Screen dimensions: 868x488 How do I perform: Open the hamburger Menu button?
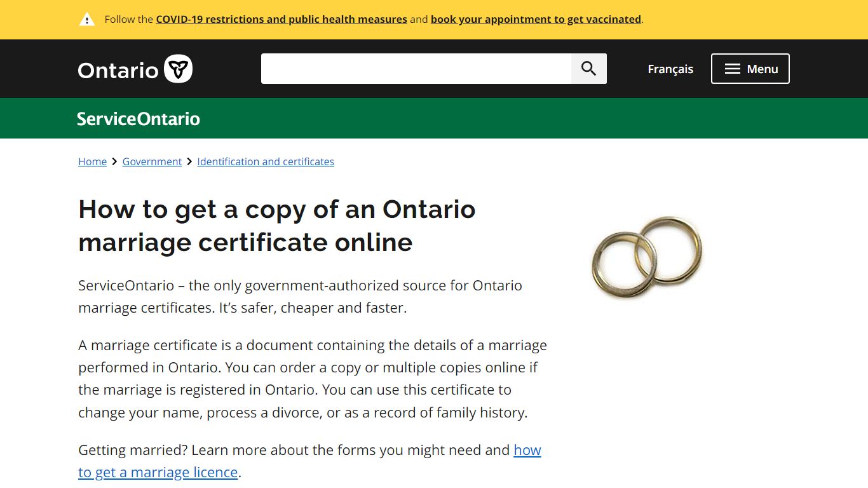750,69
